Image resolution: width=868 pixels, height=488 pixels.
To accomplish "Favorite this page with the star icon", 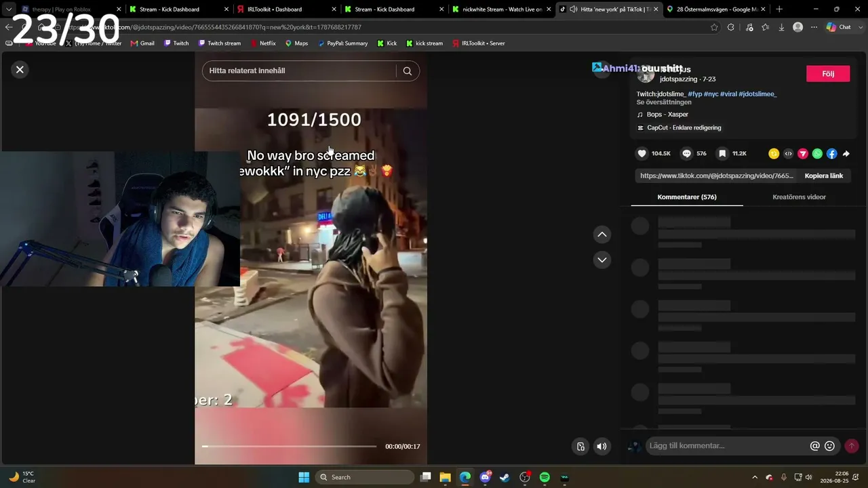I will 714,27.
